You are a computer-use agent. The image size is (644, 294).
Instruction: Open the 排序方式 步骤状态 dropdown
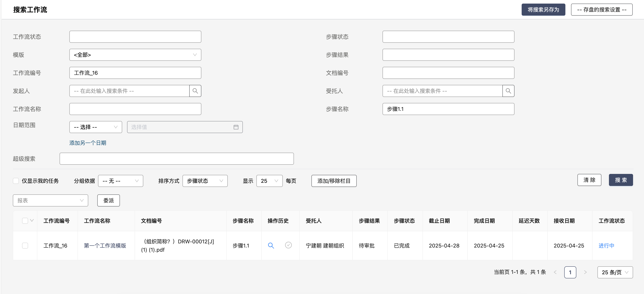click(x=205, y=181)
